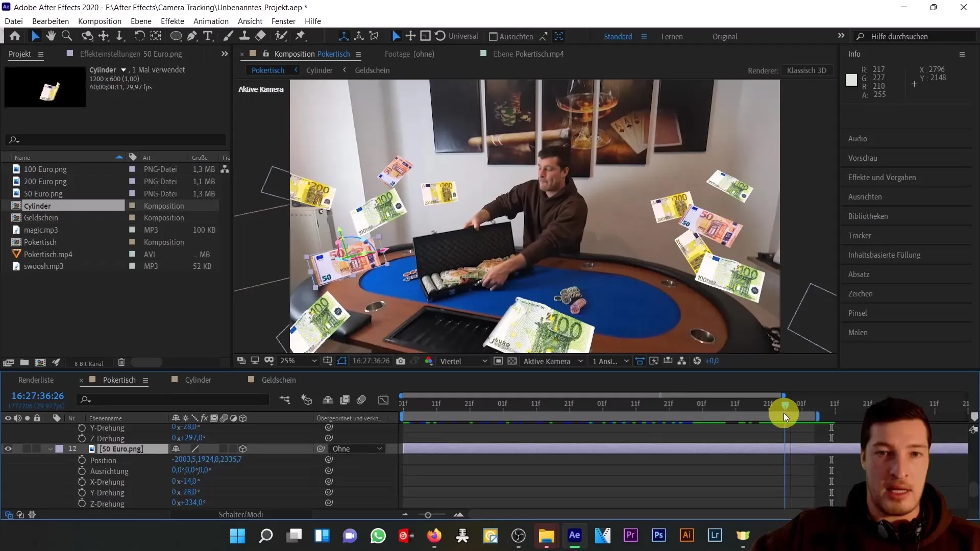Click the Effekte und Vorgaben button
Screen dimensions: 980x551
pyautogui.click(x=883, y=177)
